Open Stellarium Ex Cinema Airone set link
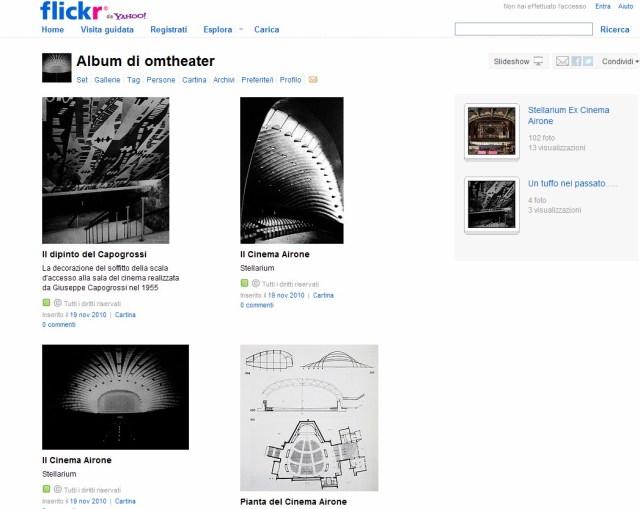 (568, 116)
